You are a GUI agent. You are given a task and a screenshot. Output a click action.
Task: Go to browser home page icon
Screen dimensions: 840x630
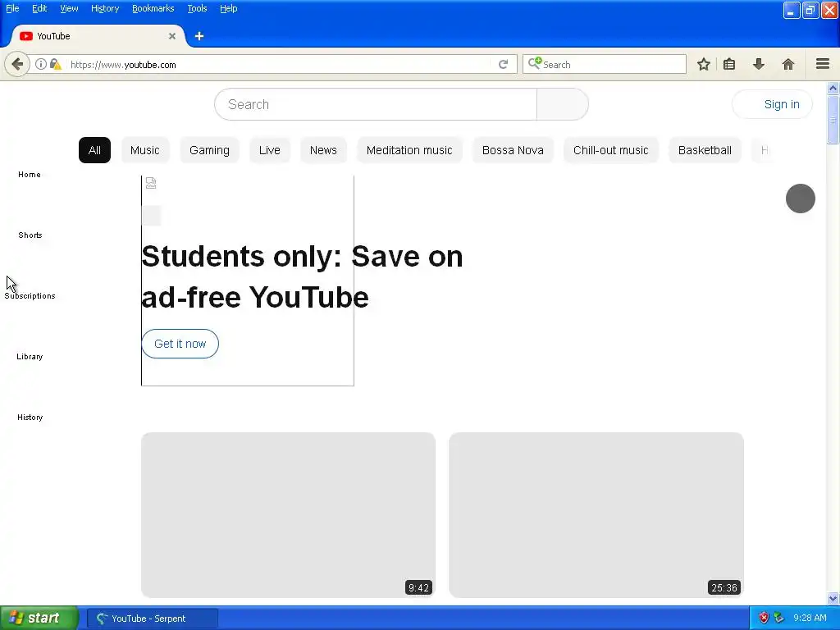[788, 64]
